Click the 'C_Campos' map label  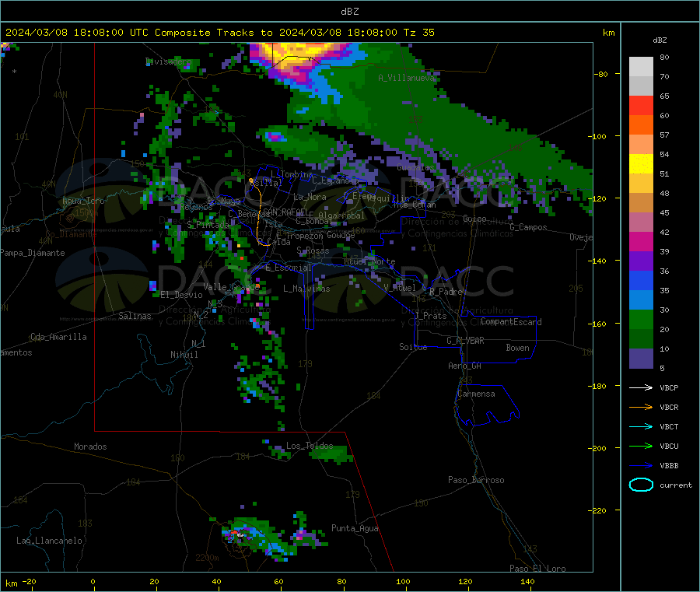pos(528,227)
